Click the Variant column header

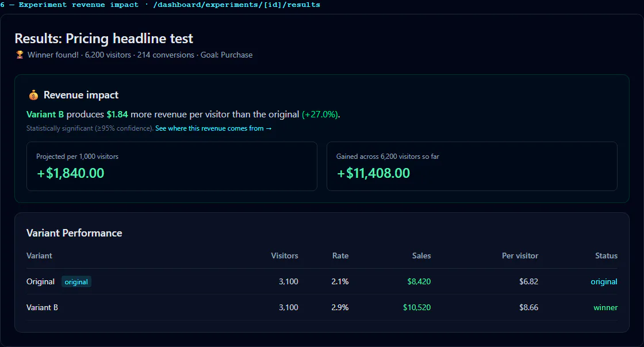coord(39,256)
